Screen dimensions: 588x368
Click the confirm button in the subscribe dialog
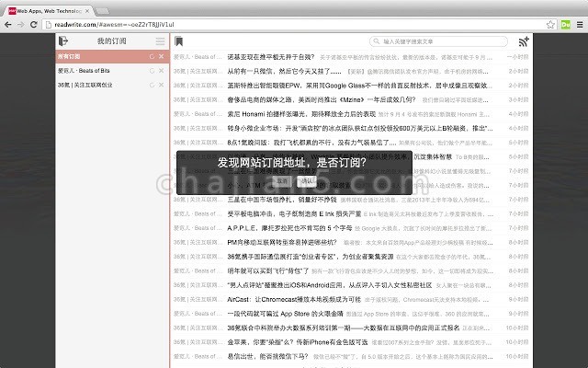point(307,181)
